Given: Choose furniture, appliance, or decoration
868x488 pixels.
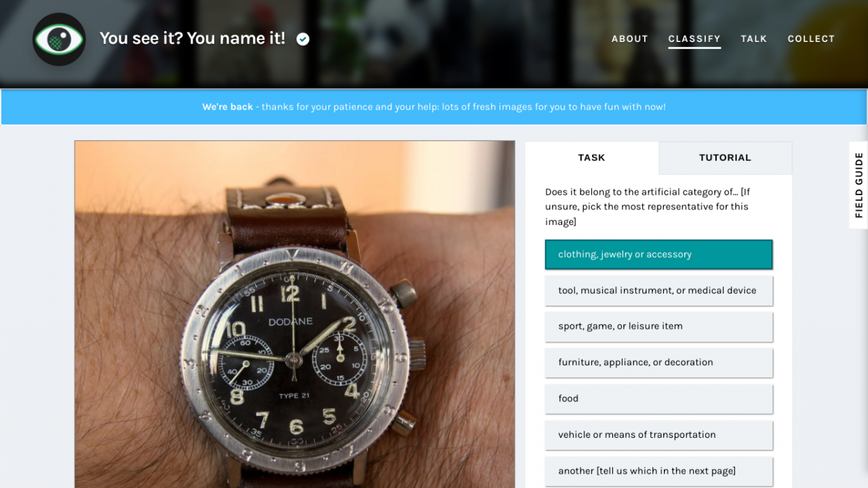Looking at the screenshot, I should [658, 362].
